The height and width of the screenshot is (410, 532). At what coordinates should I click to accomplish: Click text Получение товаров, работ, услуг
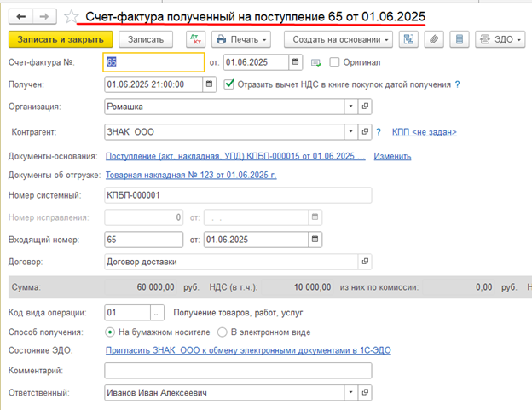(238, 313)
